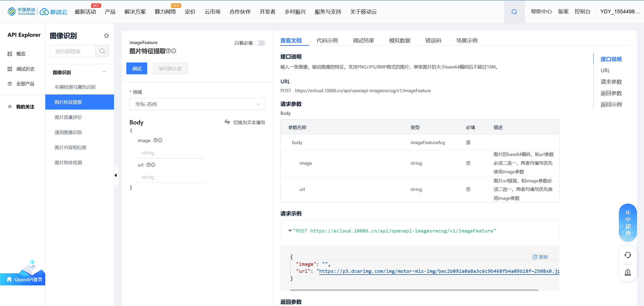The image size is (644, 306).
Task: Open the 年中超惠 promotion badge
Action: point(628,223)
